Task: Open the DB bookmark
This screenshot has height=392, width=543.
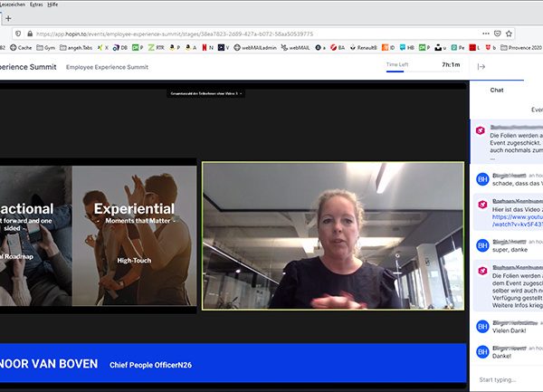Action: click(x=120, y=47)
